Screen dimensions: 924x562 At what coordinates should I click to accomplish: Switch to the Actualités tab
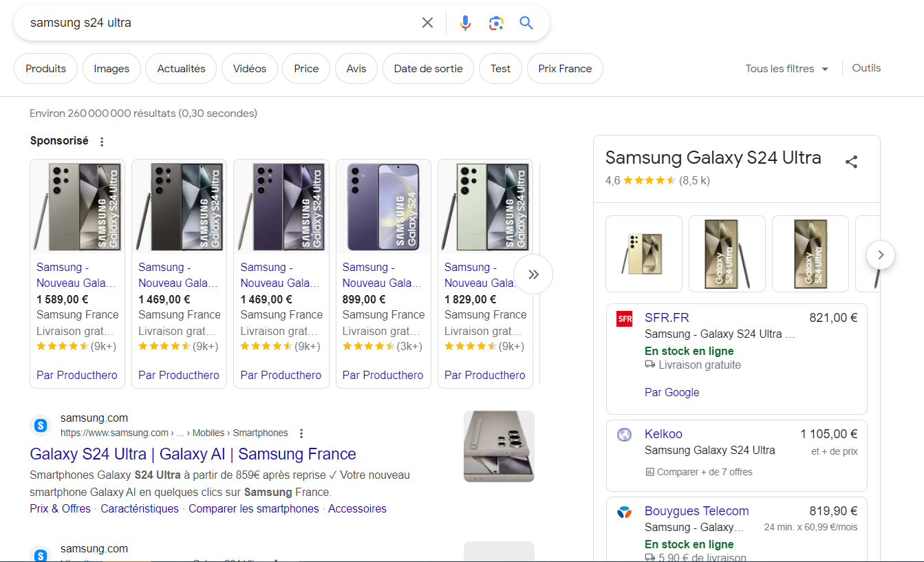pyautogui.click(x=181, y=69)
